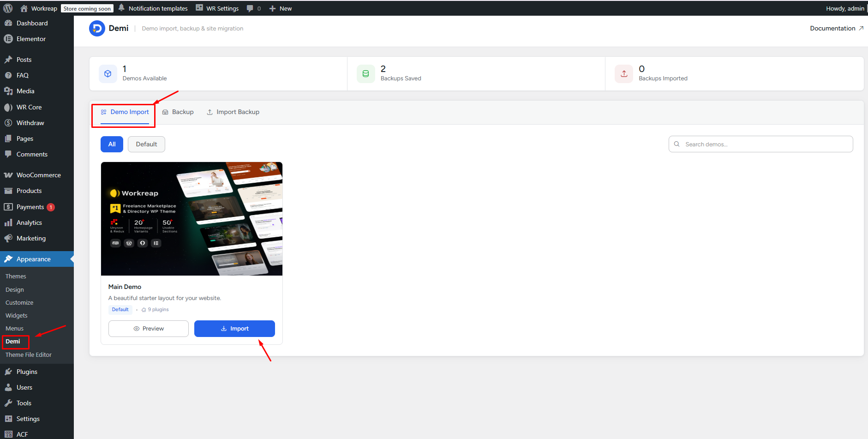Click the Demos Available cube icon
868x439 pixels.
pyautogui.click(x=108, y=74)
